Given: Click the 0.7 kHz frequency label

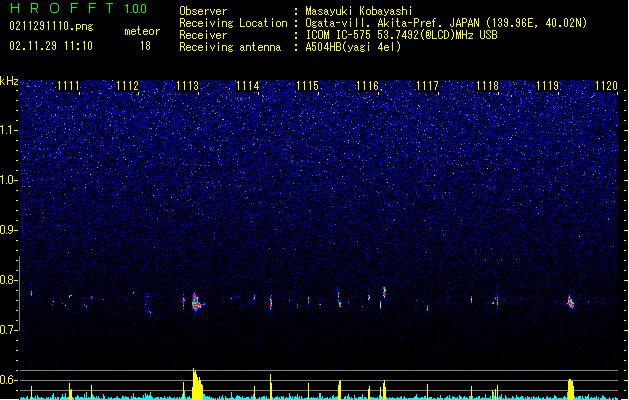Looking at the screenshot, I should point(9,330).
